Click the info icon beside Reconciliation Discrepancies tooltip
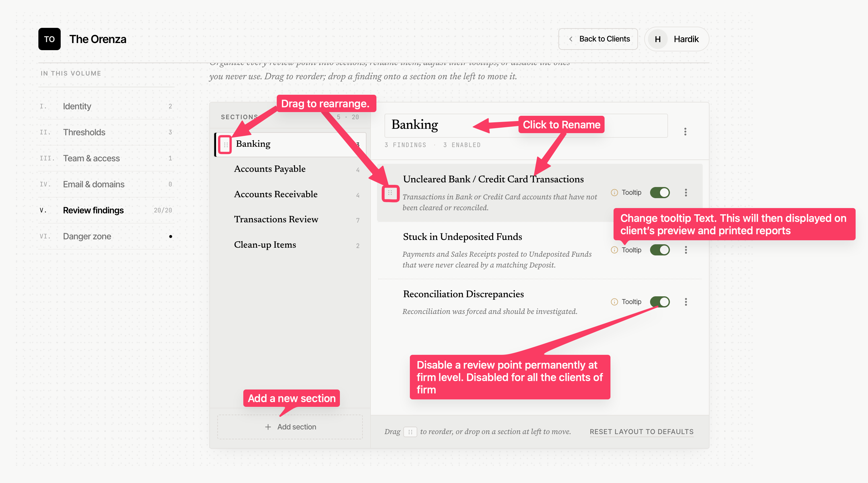This screenshot has width=868, height=483. 614,302
